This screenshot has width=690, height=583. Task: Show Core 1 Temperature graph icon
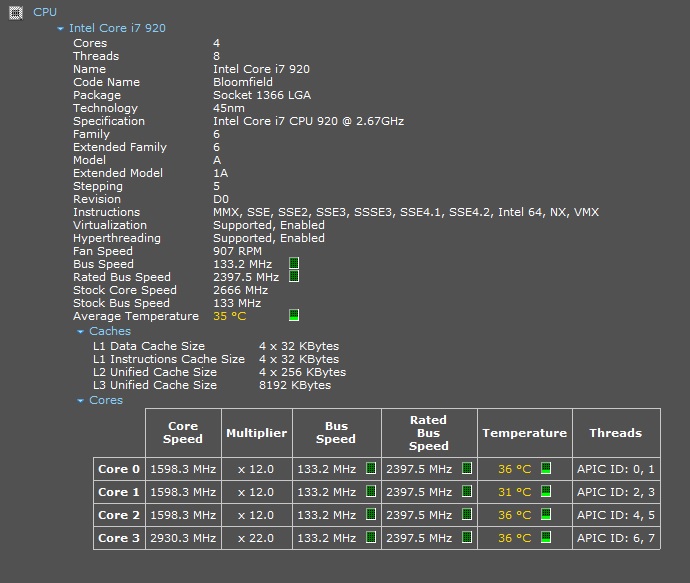point(546,491)
